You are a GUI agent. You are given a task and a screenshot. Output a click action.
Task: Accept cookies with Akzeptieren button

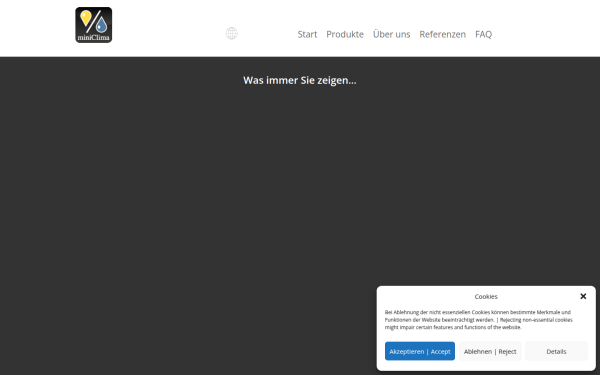(x=420, y=351)
